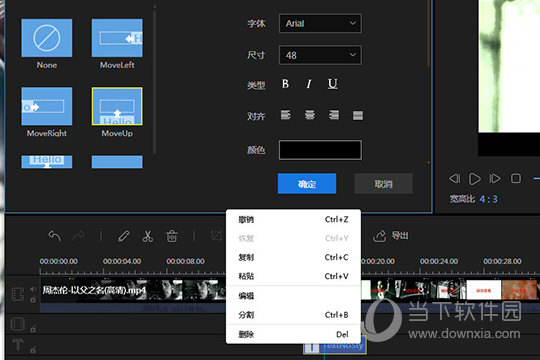
Task: Toggle the lock on the first video track
Action: coord(33,300)
